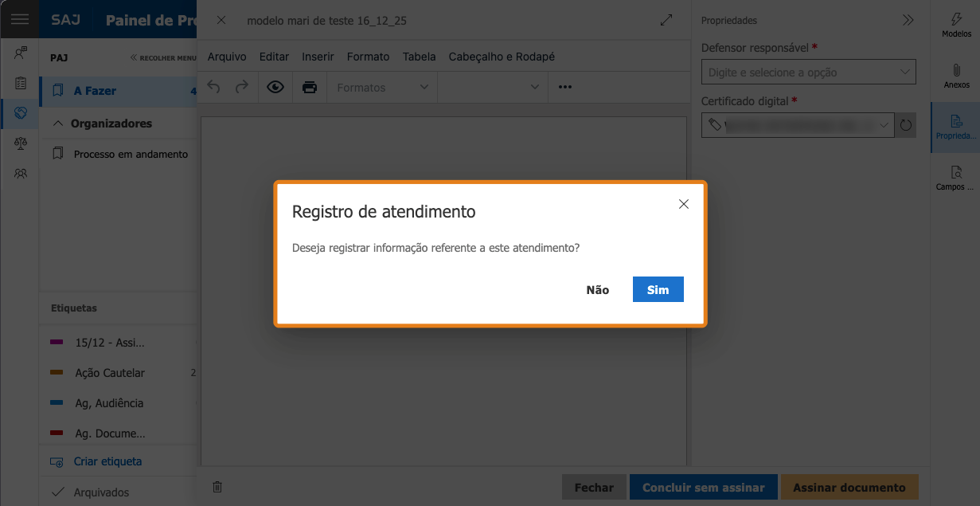Toggle document preview eye icon
Image resolution: width=980 pixels, height=506 pixels.
point(275,87)
